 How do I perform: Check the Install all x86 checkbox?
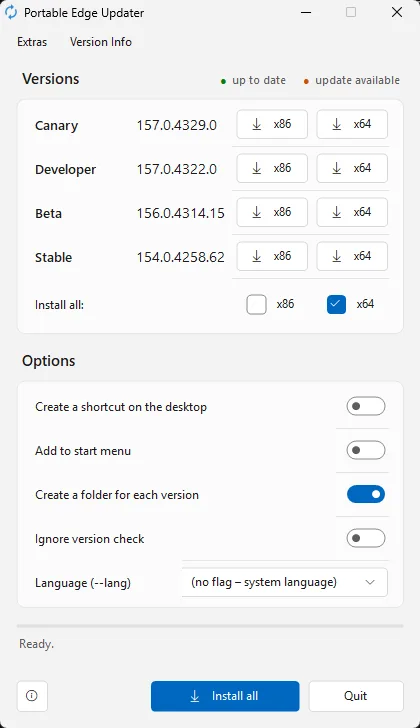click(257, 305)
